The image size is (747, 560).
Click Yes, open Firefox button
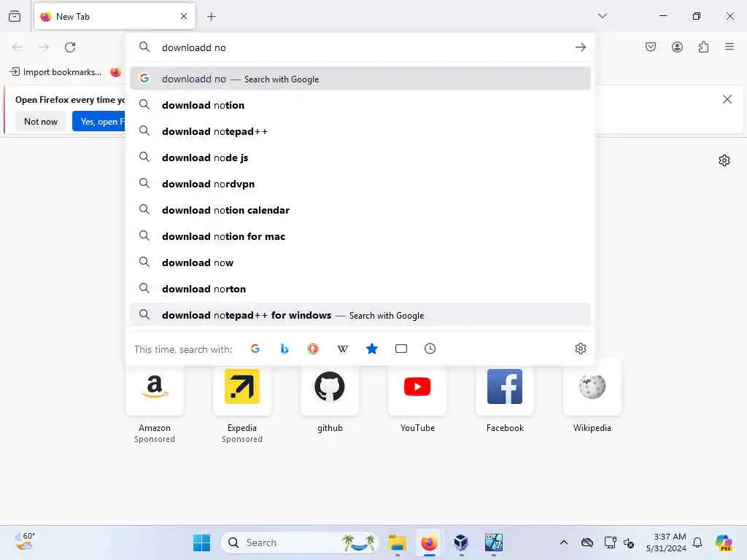tap(98, 122)
